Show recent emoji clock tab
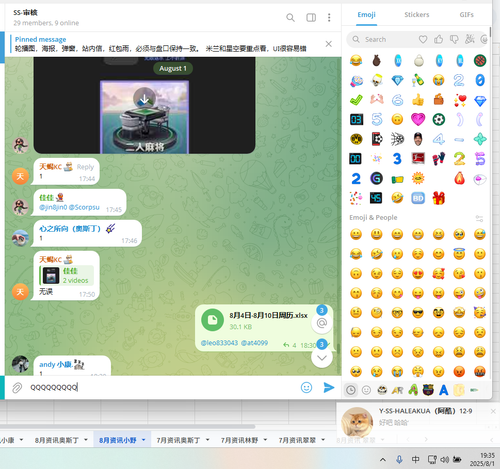 pyautogui.click(x=350, y=390)
